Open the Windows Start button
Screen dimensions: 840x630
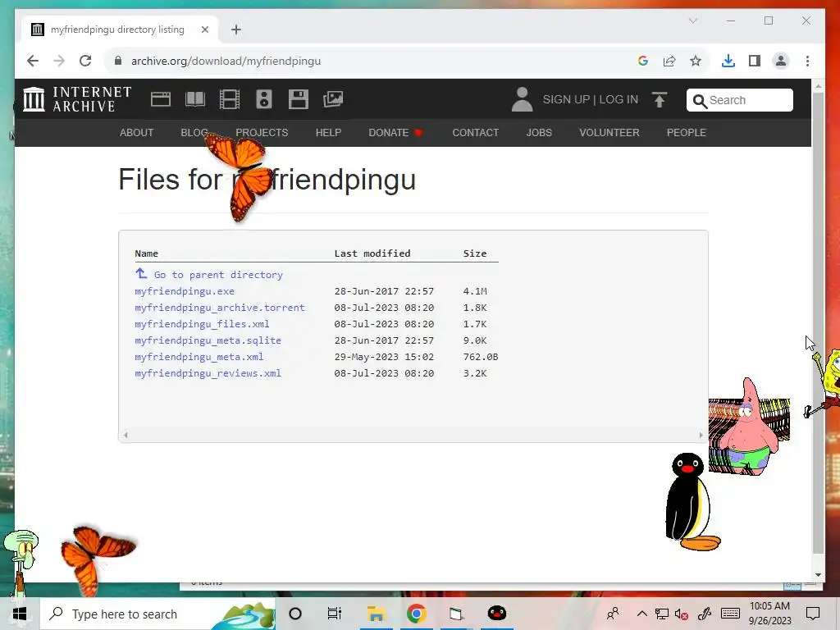coord(20,614)
